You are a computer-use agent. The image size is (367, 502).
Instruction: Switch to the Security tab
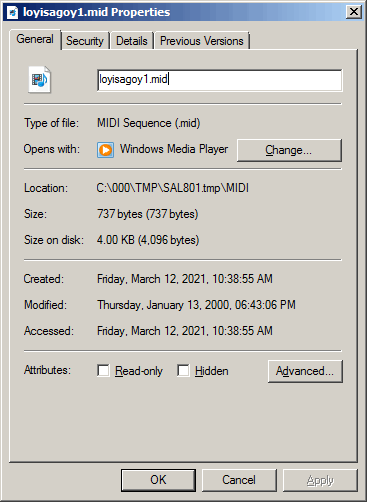85,41
